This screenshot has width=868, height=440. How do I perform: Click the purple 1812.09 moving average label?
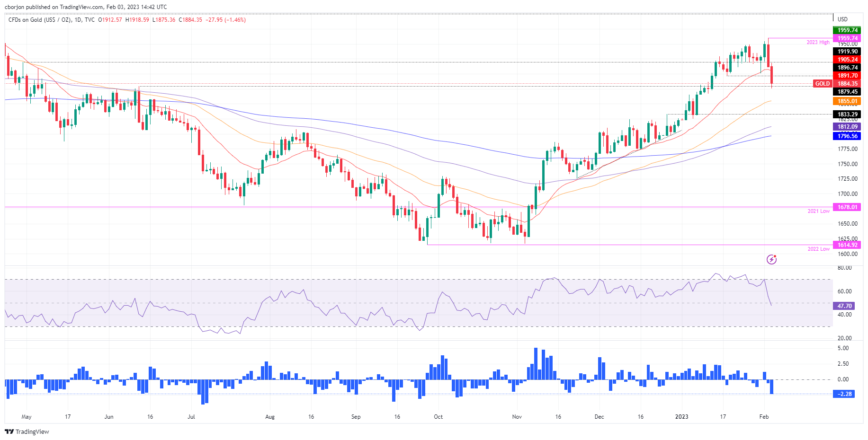coord(848,127)
